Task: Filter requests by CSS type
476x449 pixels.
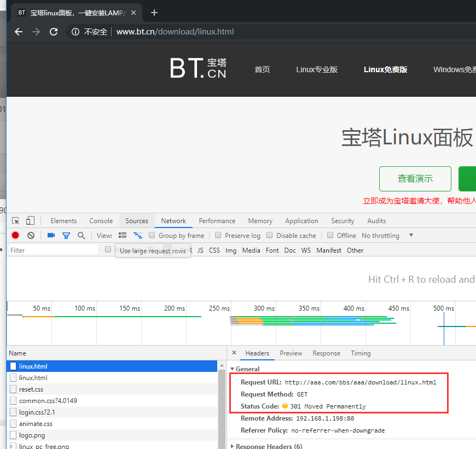Action: pos(214,250)
